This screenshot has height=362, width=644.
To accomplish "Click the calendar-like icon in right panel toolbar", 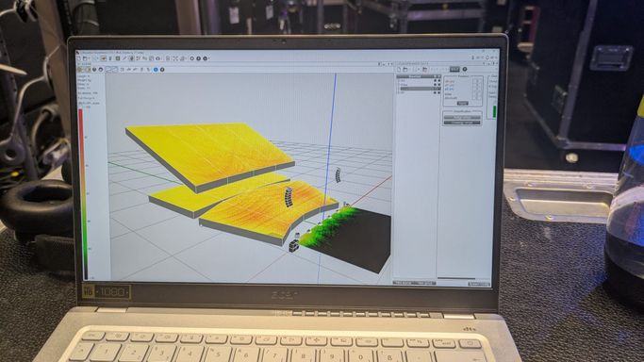I will click(x=425, y=70).
